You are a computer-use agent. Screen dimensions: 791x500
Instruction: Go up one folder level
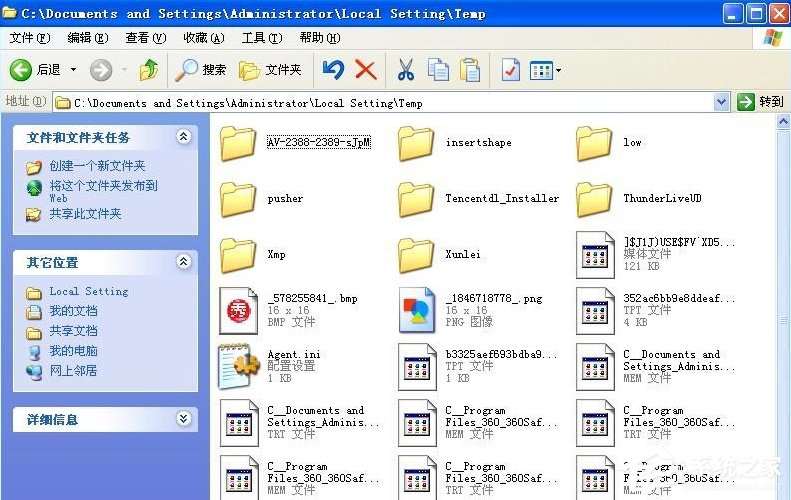149,70
